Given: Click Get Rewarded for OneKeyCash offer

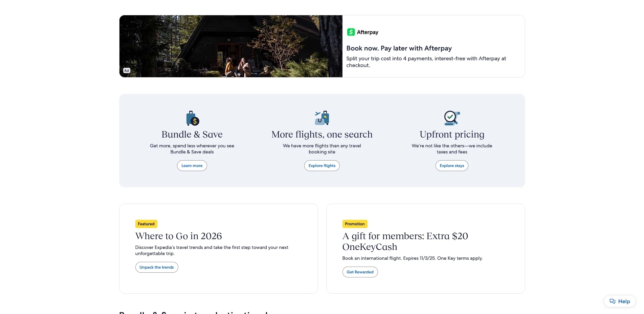Looking at the screenshot, I should tap(360, 272).
